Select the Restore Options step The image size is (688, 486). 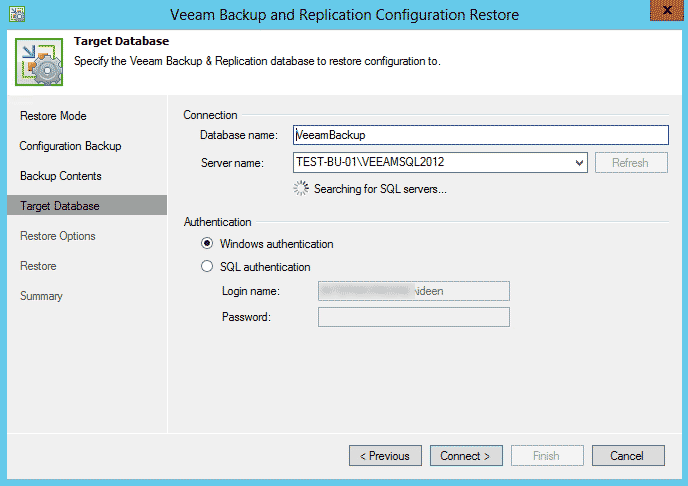(x=57, y=236)
